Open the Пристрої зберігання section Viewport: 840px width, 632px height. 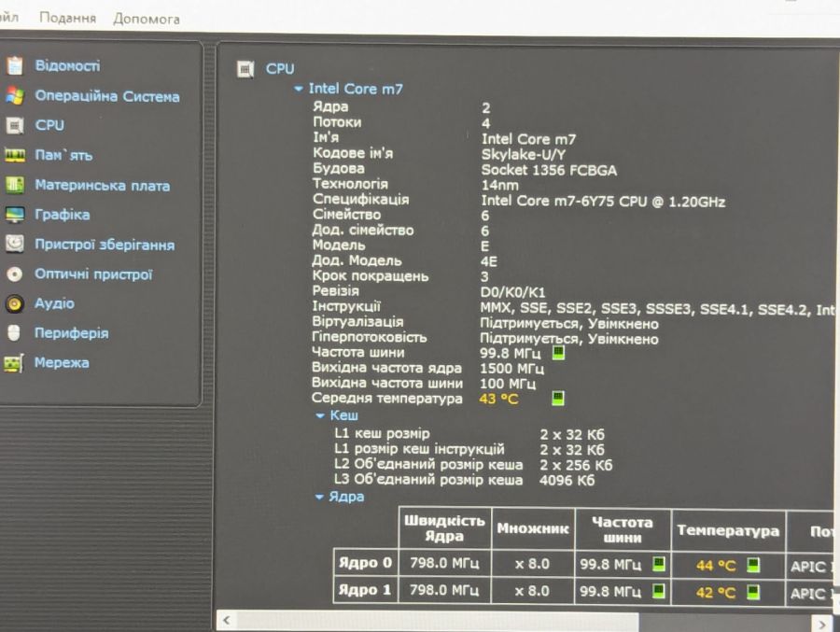[105, 245]
